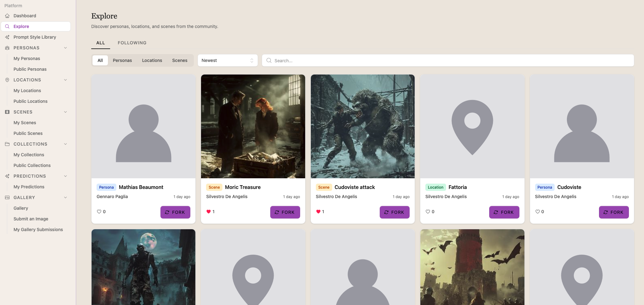Image resolution: width=644 pixels, height=305 pixels.
Task: Click the Locations pin icon in sidebar
Action: coord(7,80)
